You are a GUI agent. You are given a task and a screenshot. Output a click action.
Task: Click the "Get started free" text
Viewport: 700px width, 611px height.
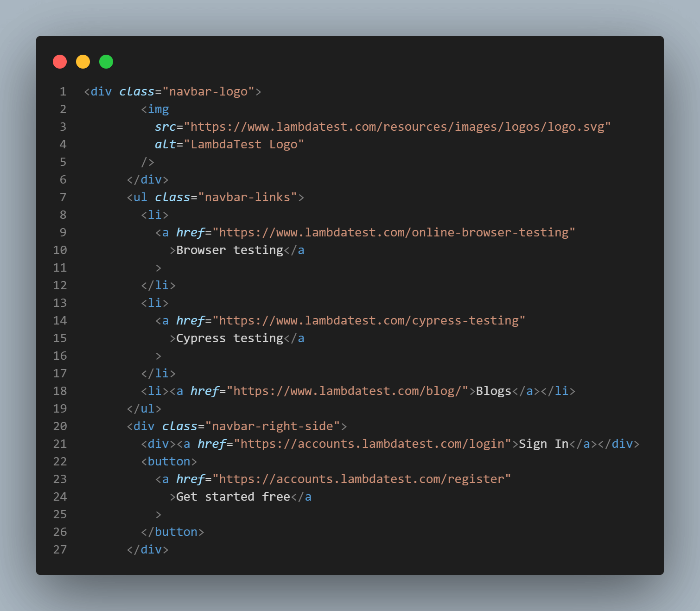pos(233,497)
